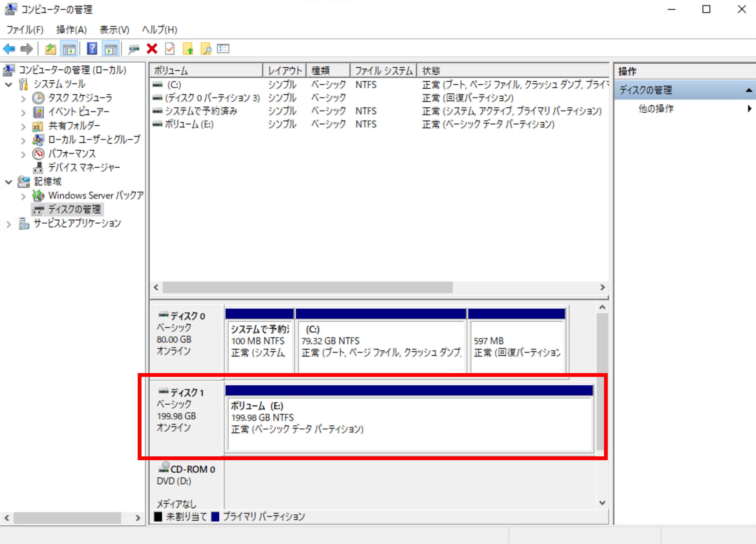The height and width of the screenshot is (544, 756).
Task: Click the blue Back arrow toolbar icon
Action: pos(9,49)
